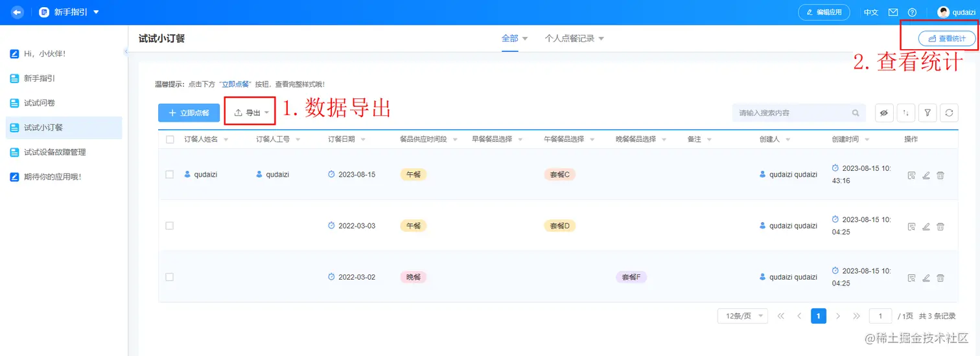Open 订餐人工号 column filter arrow

pos(297,140)
